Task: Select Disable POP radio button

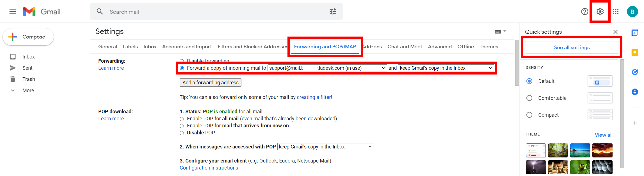Action: click(182, 133)
